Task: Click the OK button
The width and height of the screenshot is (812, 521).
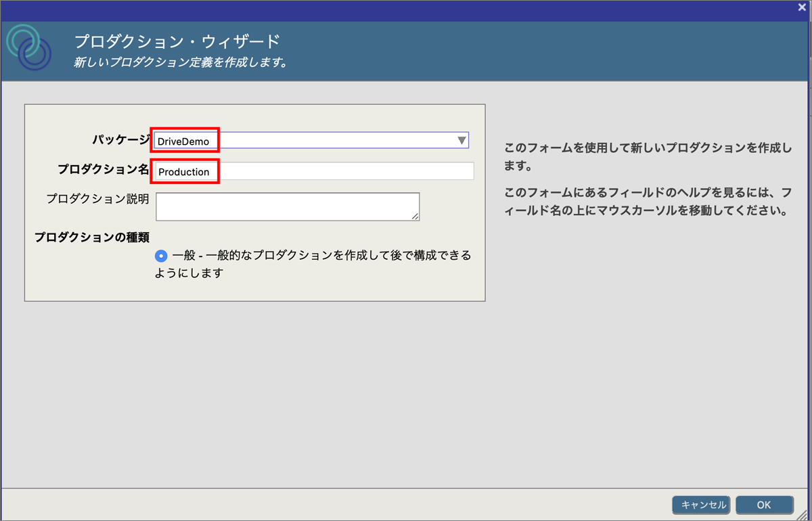Action: coord(764,505)
